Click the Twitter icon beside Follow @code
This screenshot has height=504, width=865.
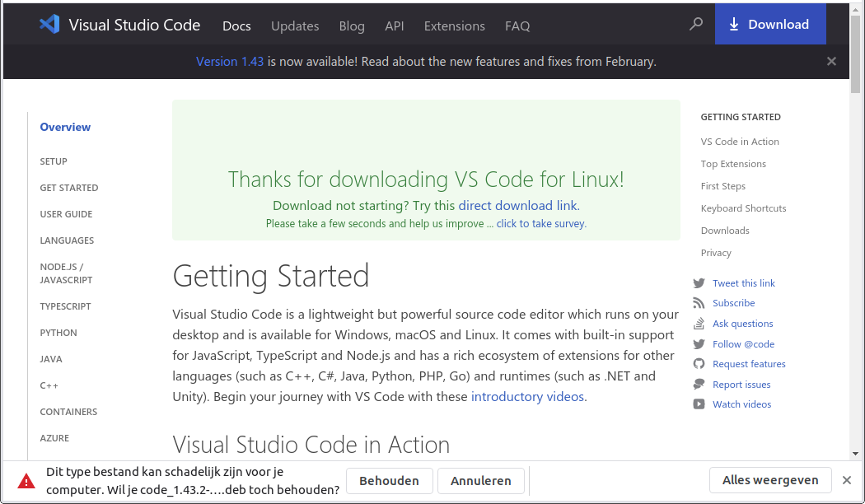(x=699, y=344)
